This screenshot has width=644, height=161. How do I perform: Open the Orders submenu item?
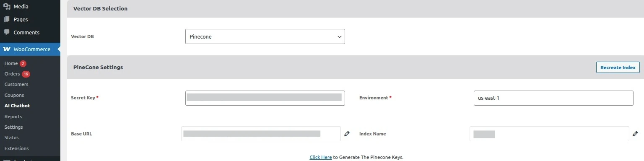[12, 74]
